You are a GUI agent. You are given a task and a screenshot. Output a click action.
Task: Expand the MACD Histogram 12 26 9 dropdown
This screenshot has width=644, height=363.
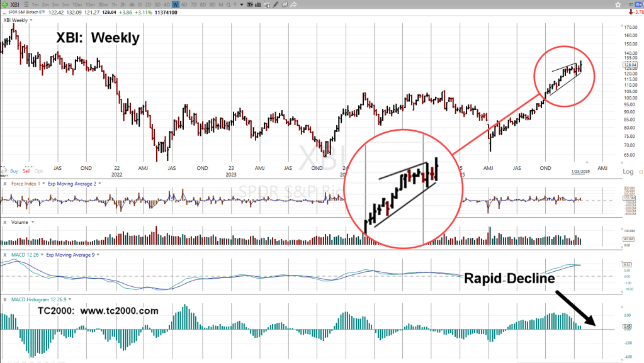pyautogui.click(x=71, y=299)
